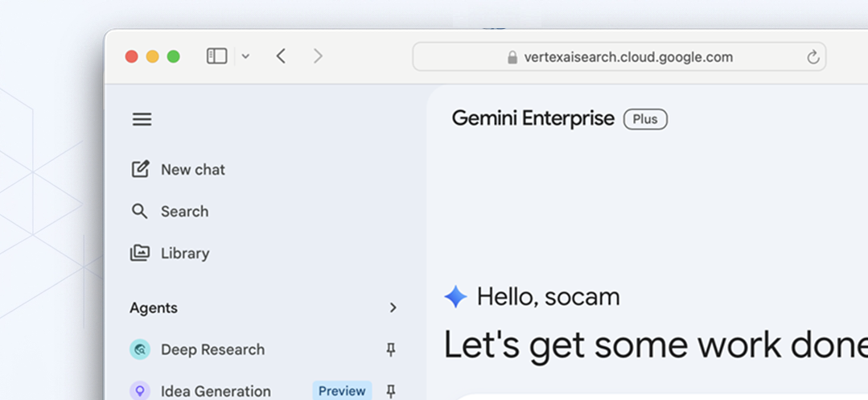Viewport: 868px width, 400px height.
Task: Click the Gemini Enterprise title
Action: (533, 118)
